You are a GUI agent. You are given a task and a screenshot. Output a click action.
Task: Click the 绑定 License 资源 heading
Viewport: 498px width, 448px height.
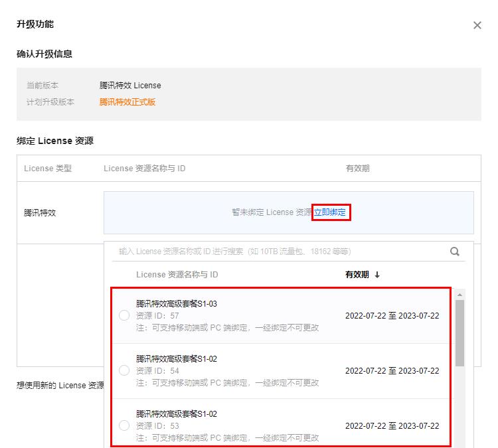[55, 141]
